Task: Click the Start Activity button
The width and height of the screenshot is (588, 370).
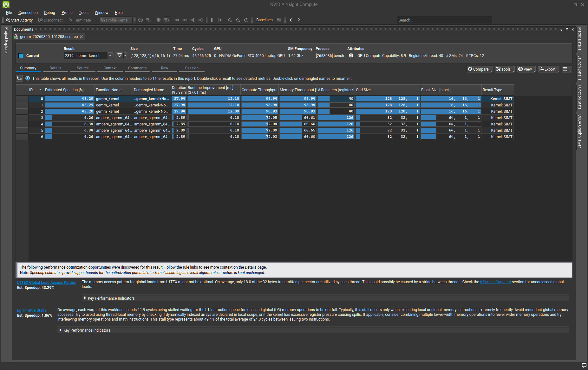Action: point(19,20)
